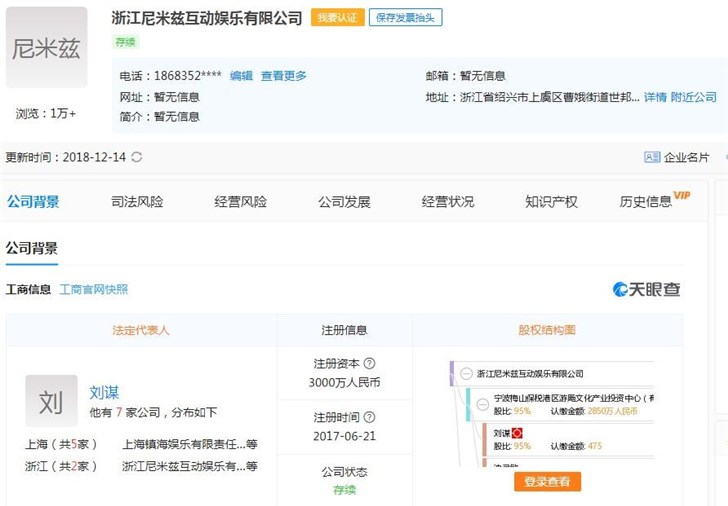Click 查看更多 link for phone numbers
Viewport: 728px width, 506px height.
click(x=284, y=76)
